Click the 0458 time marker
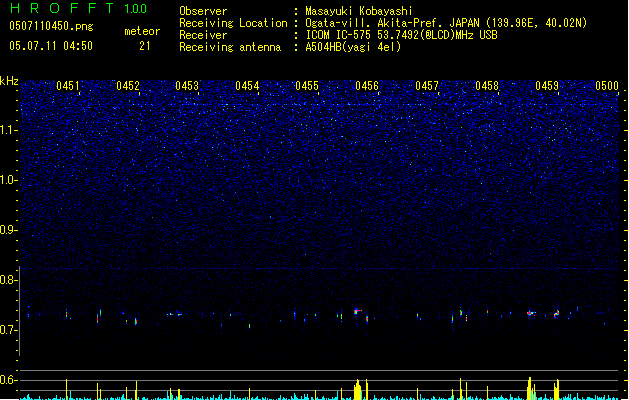 (x=487, y=86)
